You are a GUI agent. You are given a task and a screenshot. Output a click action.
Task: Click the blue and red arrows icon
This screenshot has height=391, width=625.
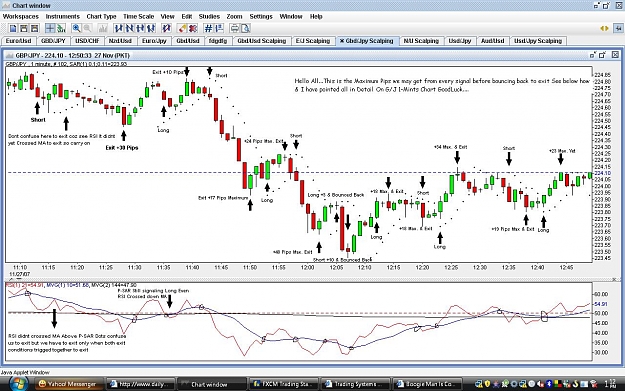(x=166, y=28)
